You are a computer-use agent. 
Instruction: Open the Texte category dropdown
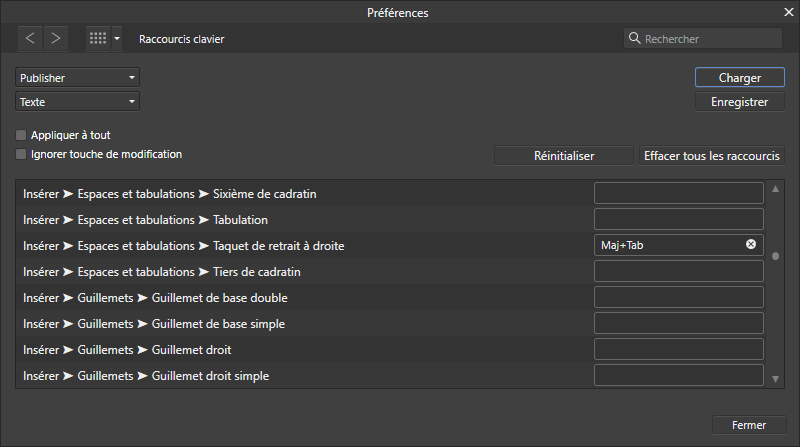(78, 102)
